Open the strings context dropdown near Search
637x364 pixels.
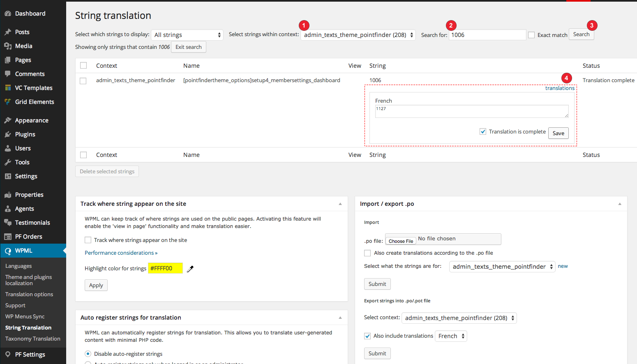358,35
